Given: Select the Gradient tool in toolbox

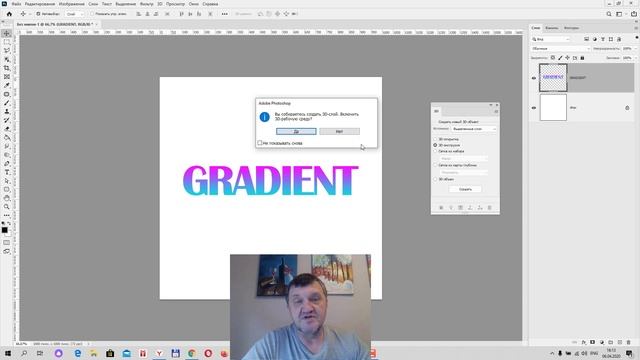Looking at the screenshot, I should click(x=7, y=138).
